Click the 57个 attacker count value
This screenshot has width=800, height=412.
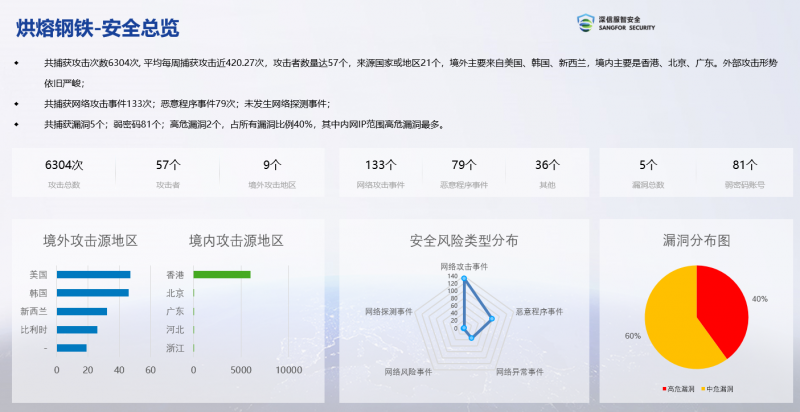click(x=168, y=165)
